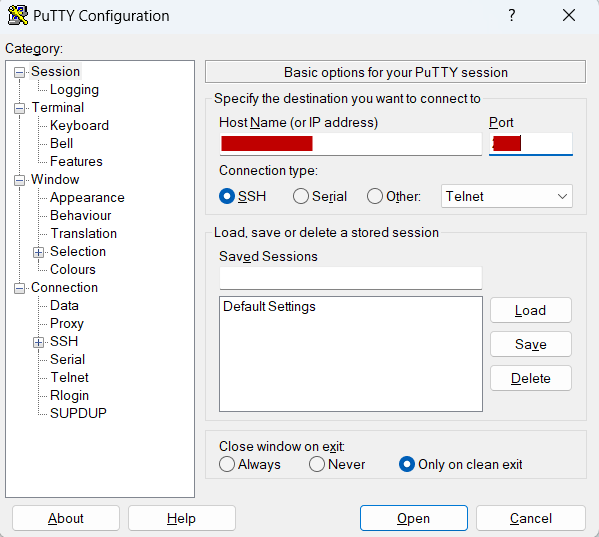Click the Load button

pos(531,311)
